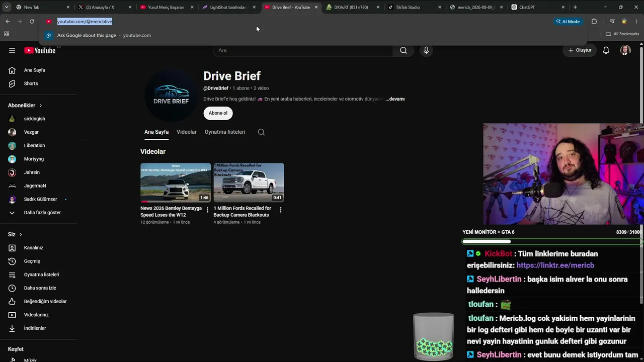Screen dimensions: 644x362
Task: Switch to the Anasayfa / X browser tab
Action: pyautogui.click(x=104, y=8)
